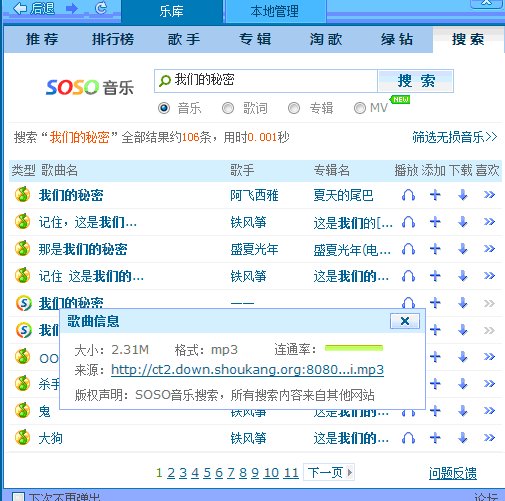
Task: Open singer 阿飞西雅 link
Action: 254,195
